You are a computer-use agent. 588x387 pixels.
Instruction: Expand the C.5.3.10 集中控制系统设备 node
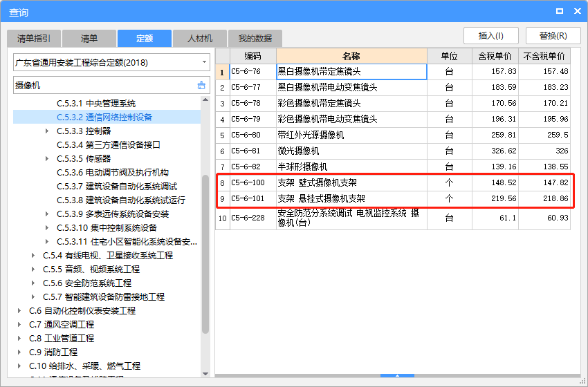(47, 228)
